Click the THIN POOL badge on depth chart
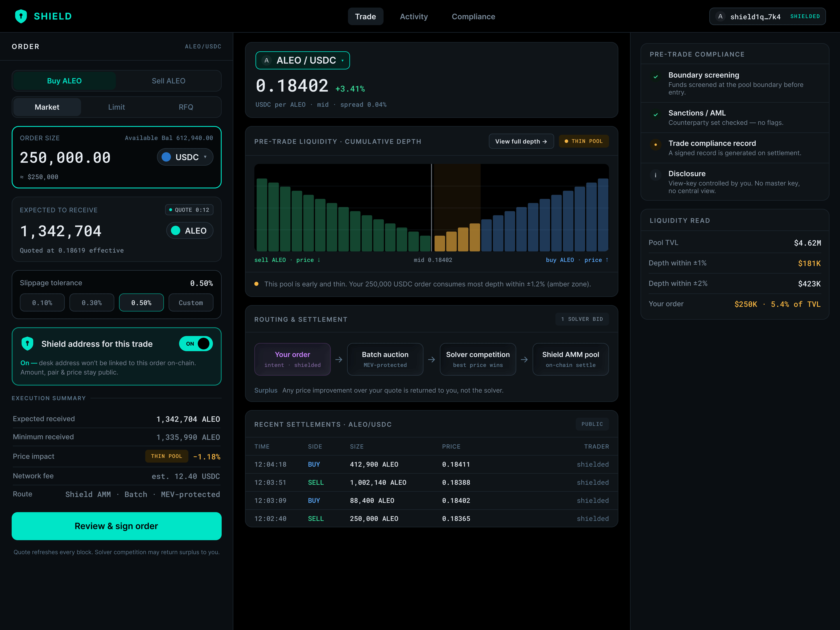 pyautogui.click(x=584, y=141)
